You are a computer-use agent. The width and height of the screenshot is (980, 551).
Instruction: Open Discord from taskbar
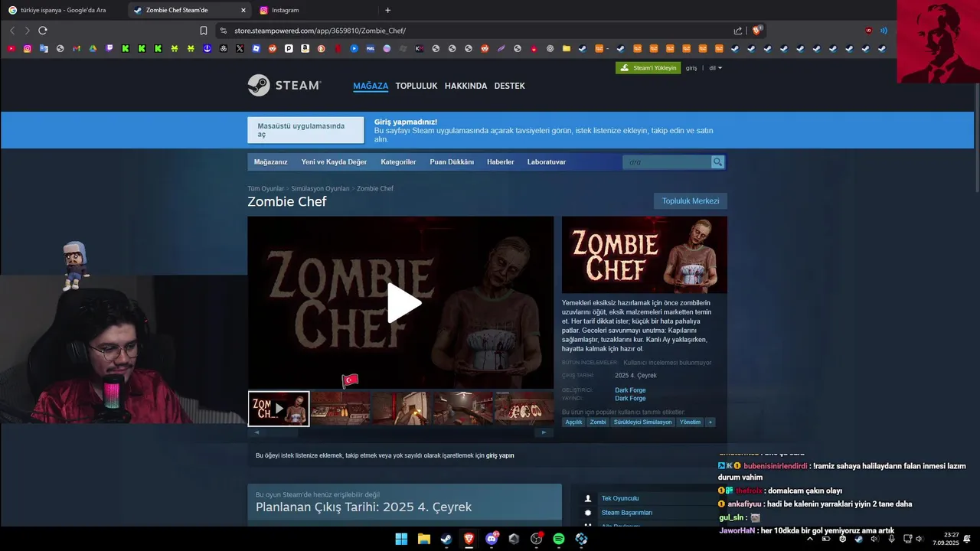point(492,539)
